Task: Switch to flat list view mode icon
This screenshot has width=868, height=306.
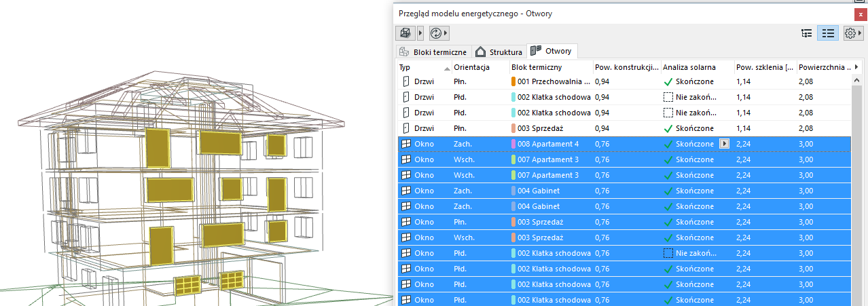Action: (828, 33)
